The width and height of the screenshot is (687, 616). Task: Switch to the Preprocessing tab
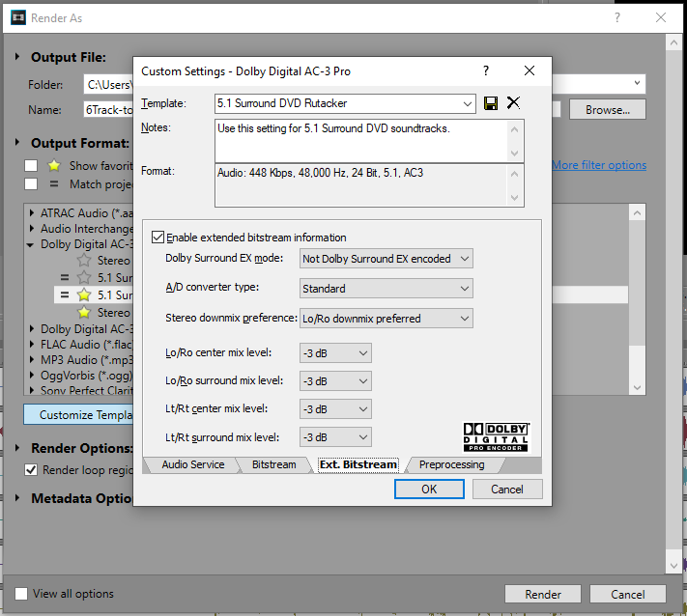pyautogui.click(x=452, y=464)
